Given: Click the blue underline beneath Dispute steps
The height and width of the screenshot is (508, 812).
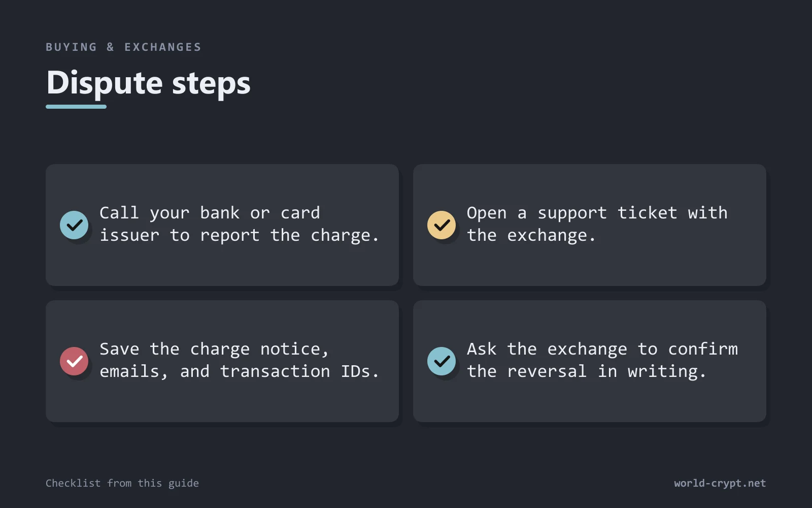Looking at the screenshot, I should click(x=76, y=107).
